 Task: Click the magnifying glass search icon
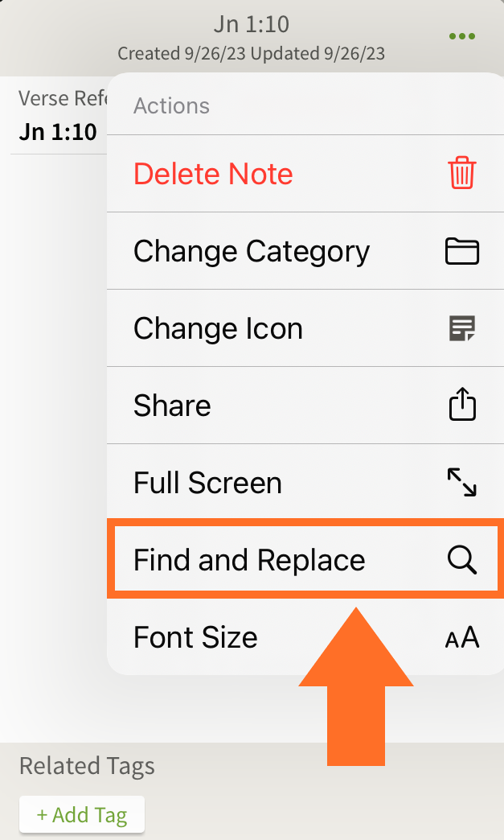462,560
